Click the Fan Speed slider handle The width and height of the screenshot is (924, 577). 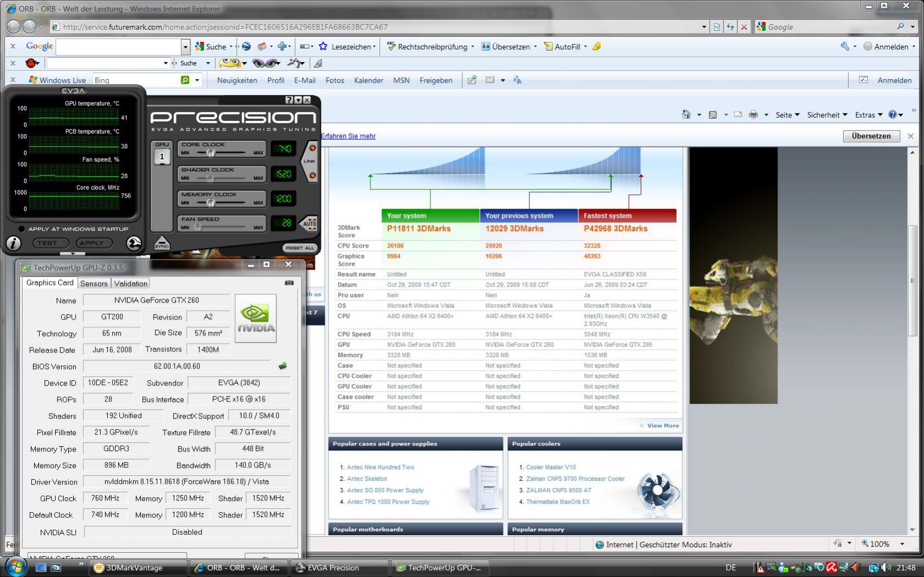pyautogui.click(x=198, y=227)
